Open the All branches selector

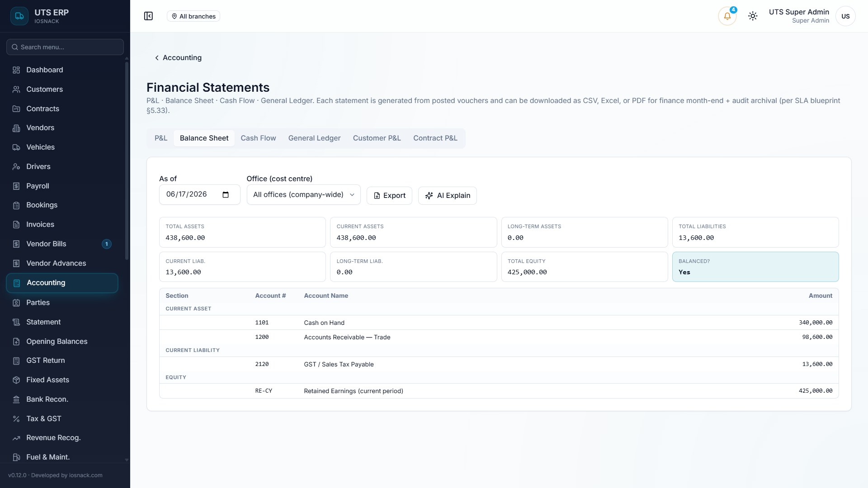click(x=193, y=16)
